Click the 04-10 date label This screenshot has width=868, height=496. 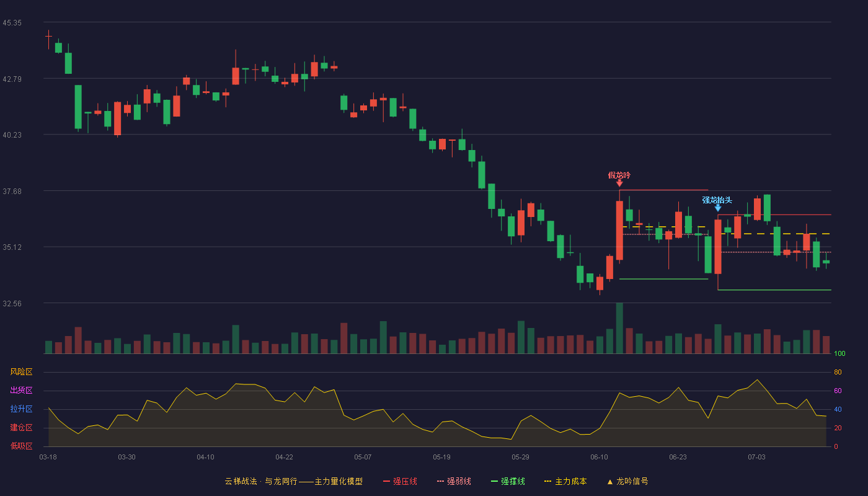[205, 457]
